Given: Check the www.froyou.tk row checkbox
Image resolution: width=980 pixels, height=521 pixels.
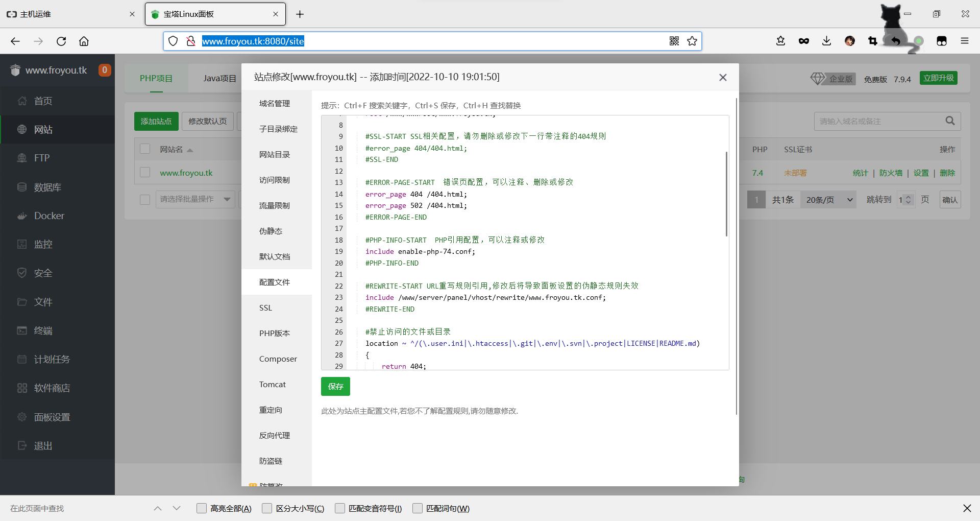Looking at the screenshot, I should click(x=145, y=173).
